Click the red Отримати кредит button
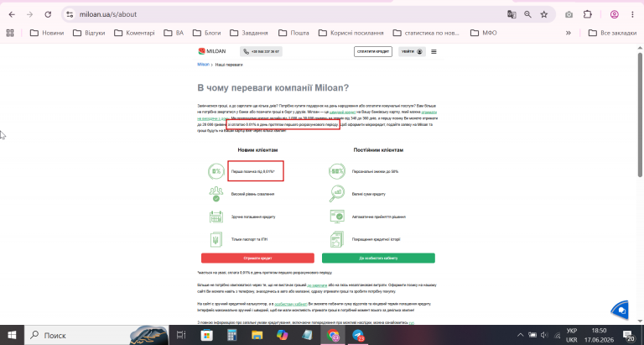This screenshot has width=644, height=345. pos(257,259)
